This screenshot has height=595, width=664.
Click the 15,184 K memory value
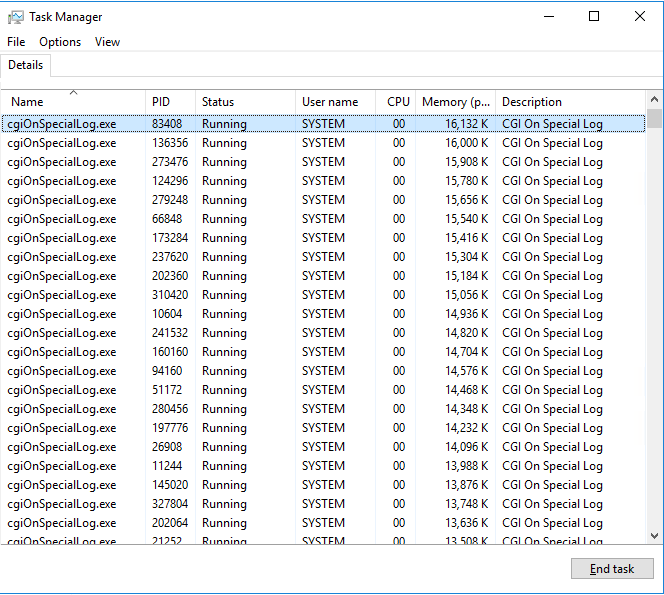[467, 276]
